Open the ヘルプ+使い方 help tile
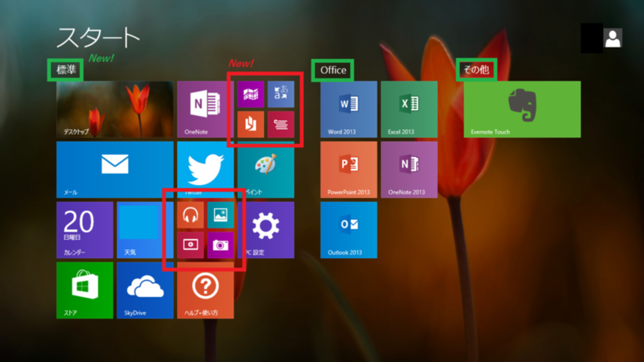644x362 pixels. click(x=206, y=291)
